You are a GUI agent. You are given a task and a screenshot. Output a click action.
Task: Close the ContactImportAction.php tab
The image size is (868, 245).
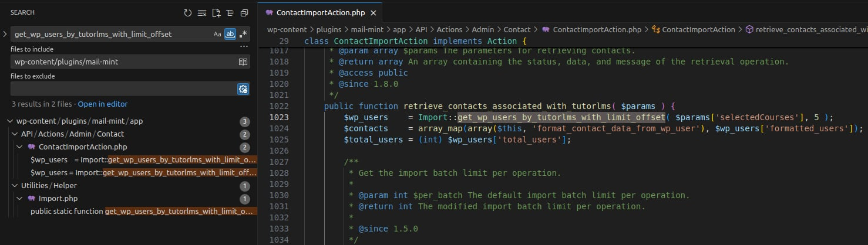click(373, 12)
